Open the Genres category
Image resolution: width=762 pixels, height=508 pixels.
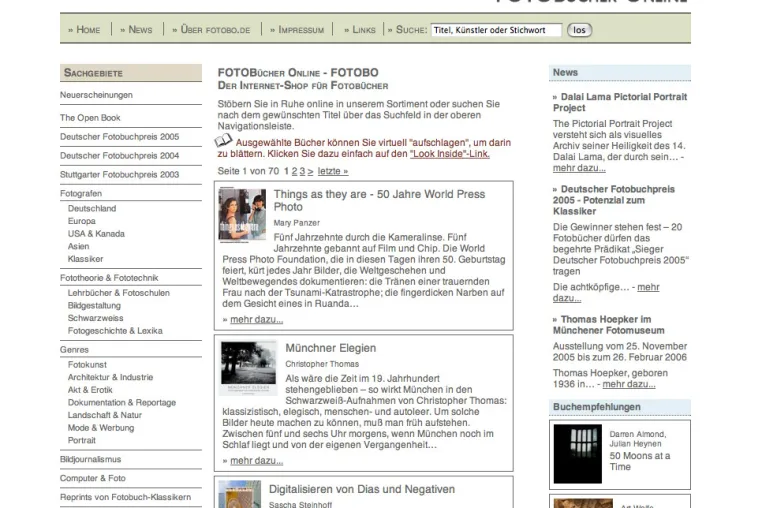click(x=74, y=350)
